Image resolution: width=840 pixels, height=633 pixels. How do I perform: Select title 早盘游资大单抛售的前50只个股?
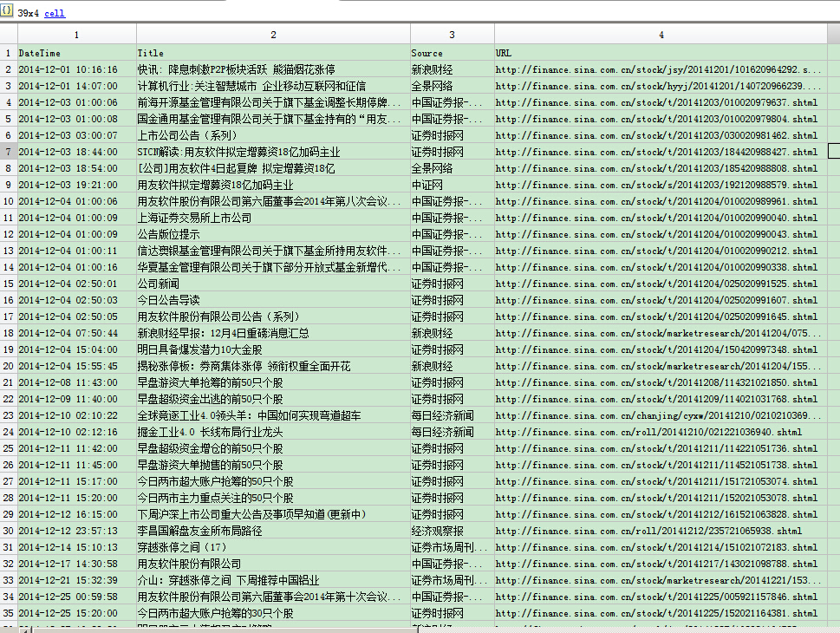pyautogui.click(x=273, y=466)
